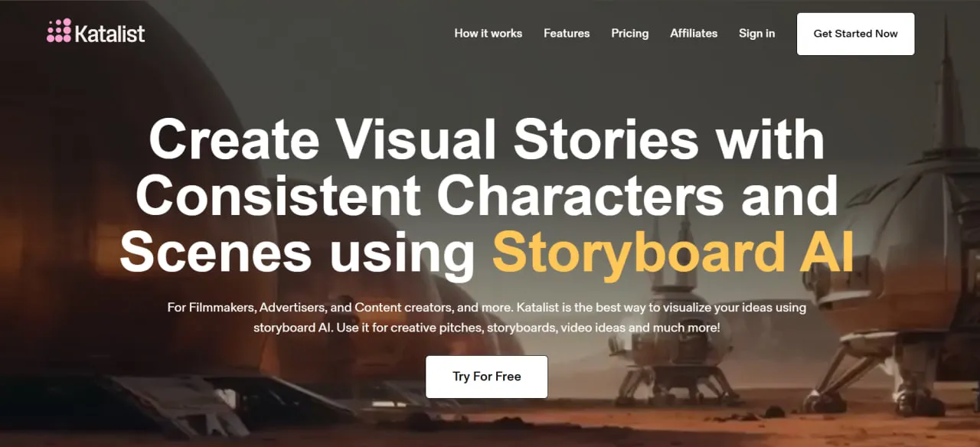Visit the Affiliates link

(694, 34)
